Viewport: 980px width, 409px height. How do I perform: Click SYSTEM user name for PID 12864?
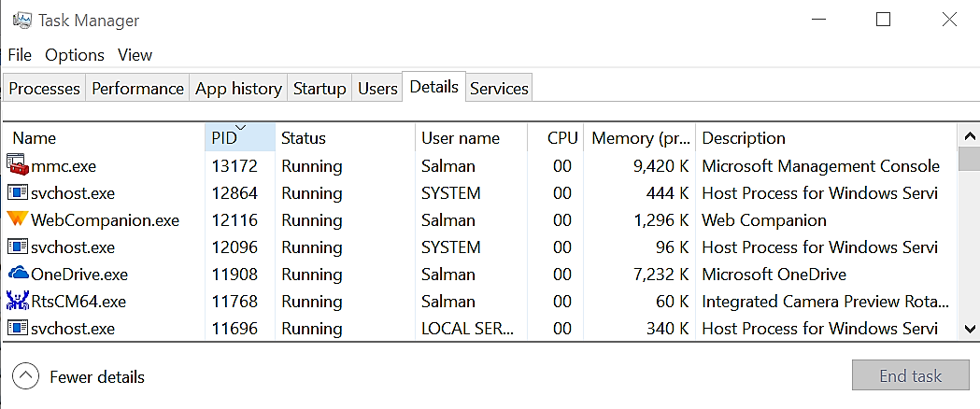click(450, 193)
